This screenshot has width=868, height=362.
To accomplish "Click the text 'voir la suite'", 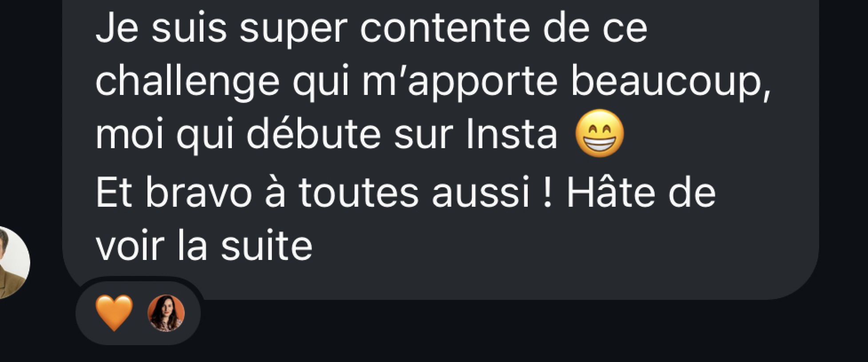I will pos(204,245).
